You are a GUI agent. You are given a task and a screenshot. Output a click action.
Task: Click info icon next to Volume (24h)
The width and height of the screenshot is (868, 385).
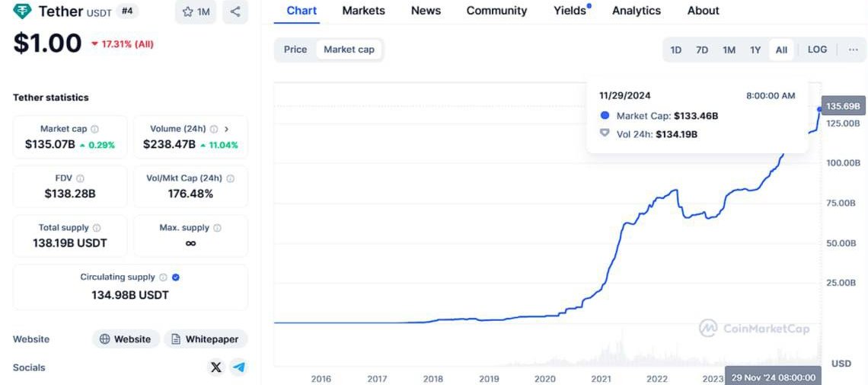tap(214, 129)
